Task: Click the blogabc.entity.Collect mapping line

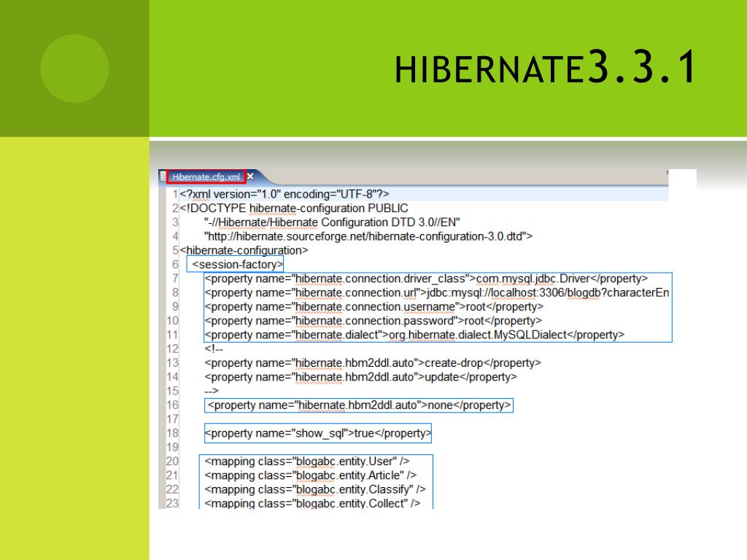Action: coord(312,503)
